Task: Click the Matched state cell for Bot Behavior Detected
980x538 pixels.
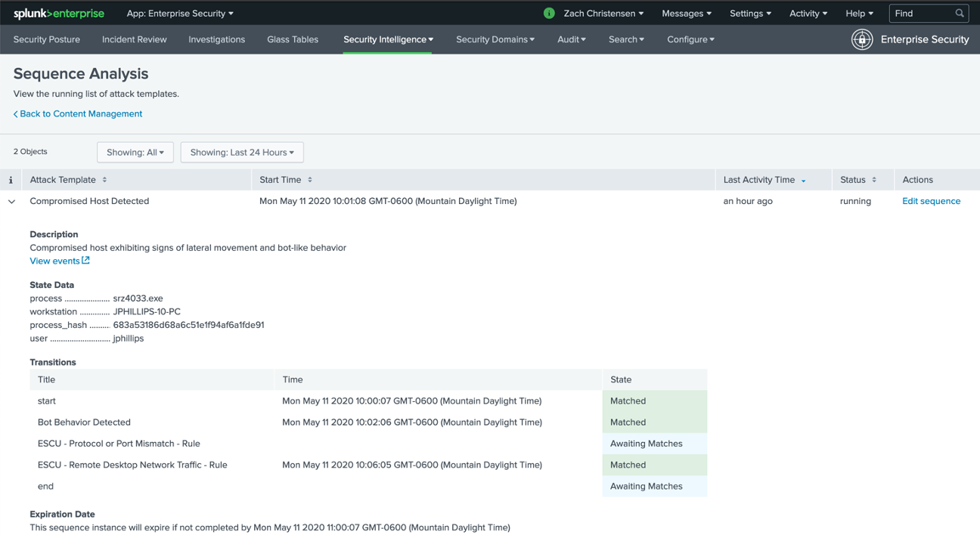Action: click(628, 422)
